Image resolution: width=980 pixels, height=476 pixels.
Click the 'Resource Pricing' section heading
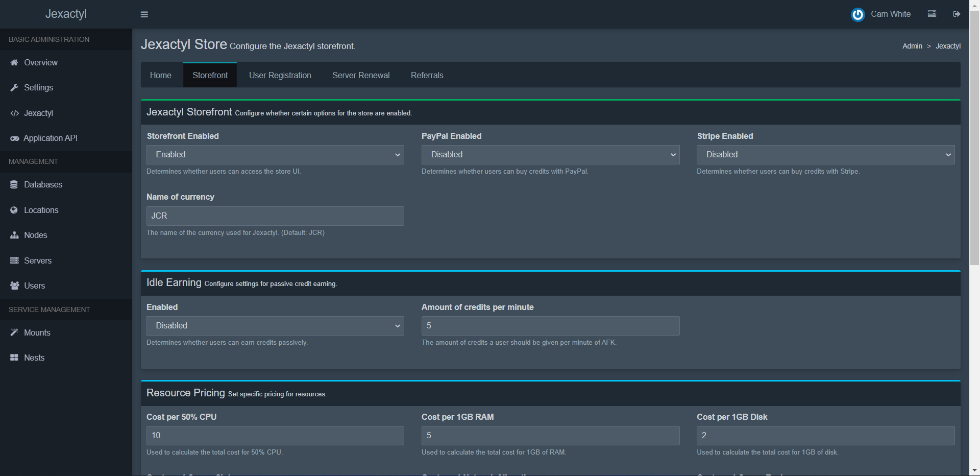[x=186, y=393]
